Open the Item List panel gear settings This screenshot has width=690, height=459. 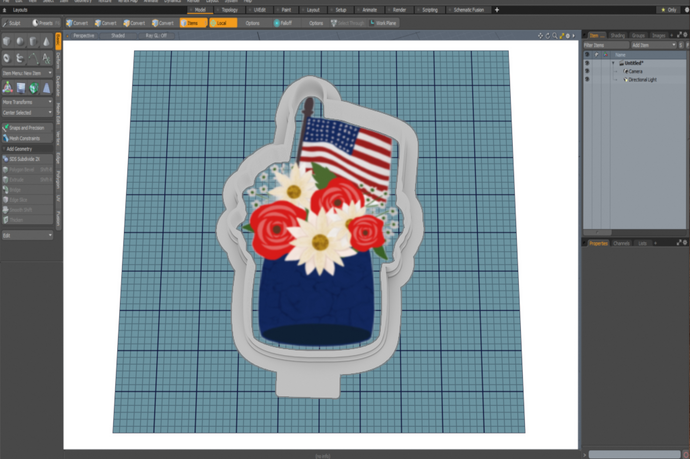(685, 35)
